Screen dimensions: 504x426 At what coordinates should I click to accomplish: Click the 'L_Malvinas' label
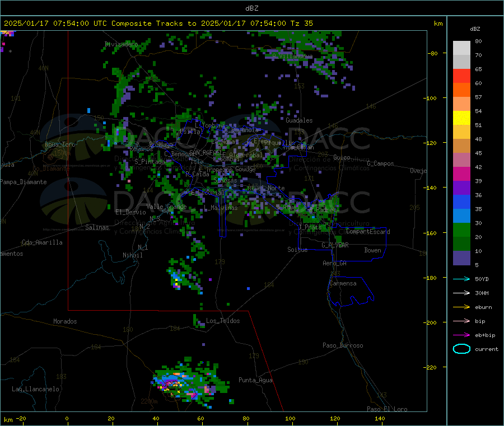pyautogui.click(x=221, y=208)
